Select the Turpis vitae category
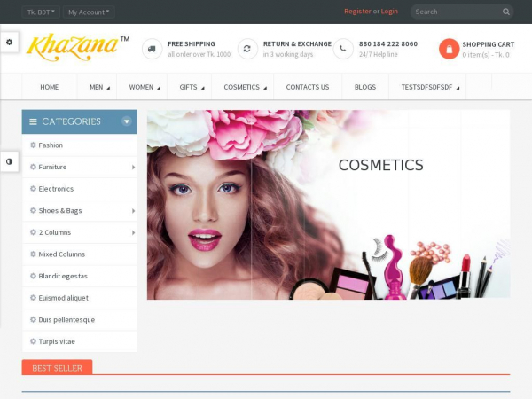This screenshot has height=399, width=532. (80, 341)
